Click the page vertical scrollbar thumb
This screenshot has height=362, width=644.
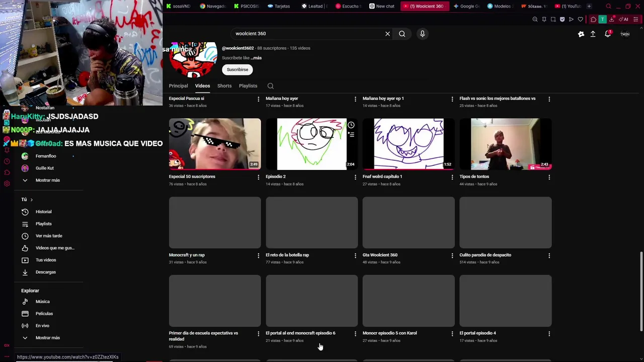click(641, 292)
